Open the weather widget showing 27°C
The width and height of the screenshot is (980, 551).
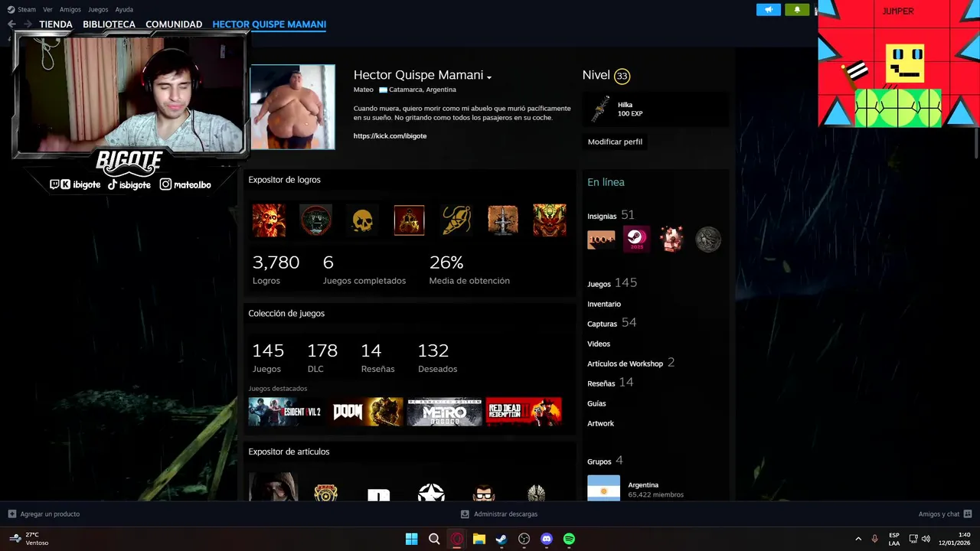(x=29, y=539)
